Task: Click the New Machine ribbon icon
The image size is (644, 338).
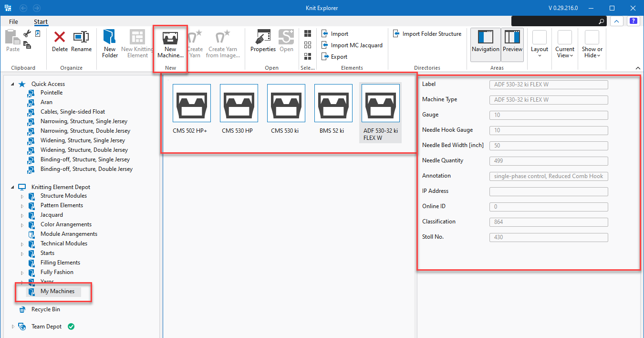Action: [170, 38]
